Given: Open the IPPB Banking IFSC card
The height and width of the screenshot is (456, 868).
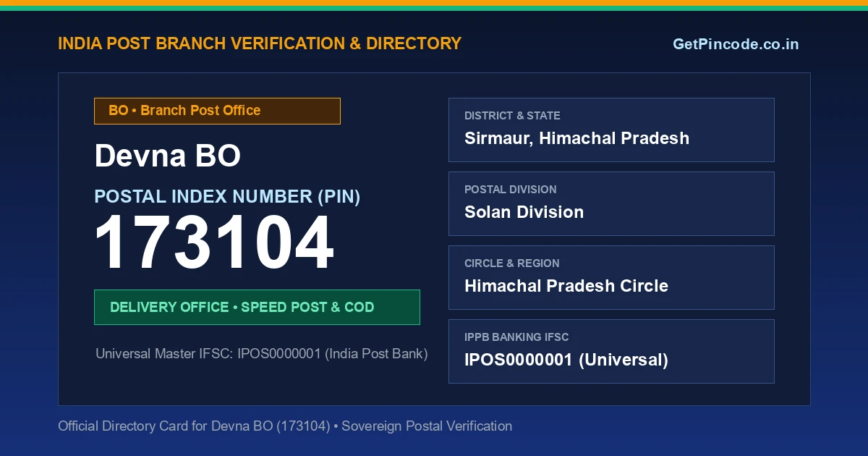Looking at the screenshot, I should click(611, 351).
